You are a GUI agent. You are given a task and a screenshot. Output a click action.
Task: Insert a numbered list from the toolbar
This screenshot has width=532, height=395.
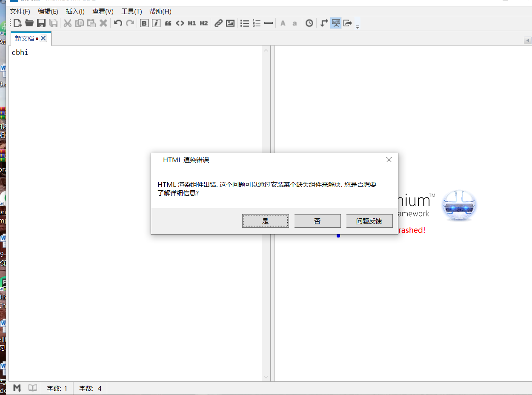[257, 23]
